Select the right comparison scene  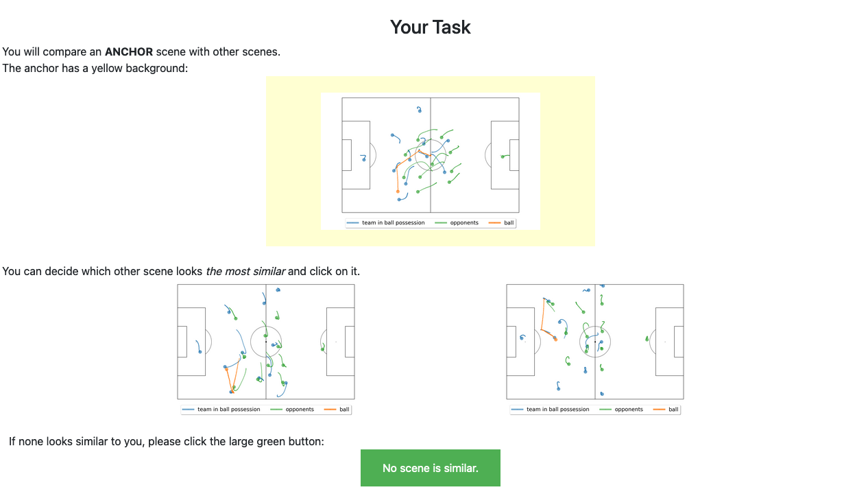tap(595, 349)
